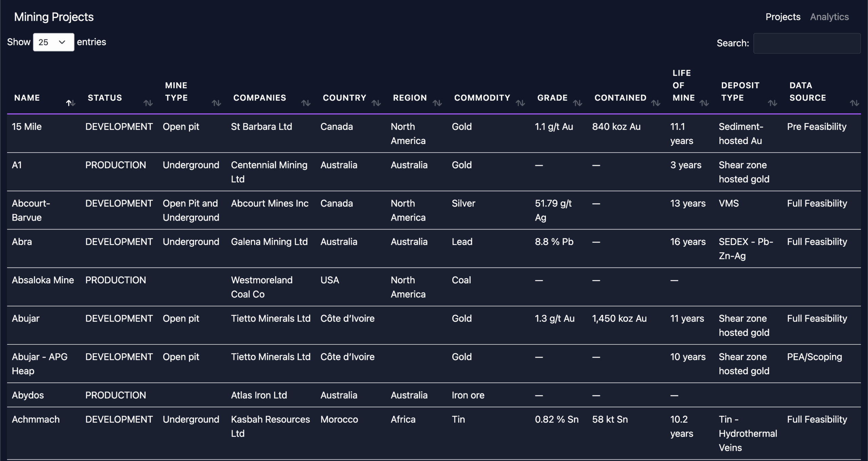Click the Silver commodity cell

(463, 203)
